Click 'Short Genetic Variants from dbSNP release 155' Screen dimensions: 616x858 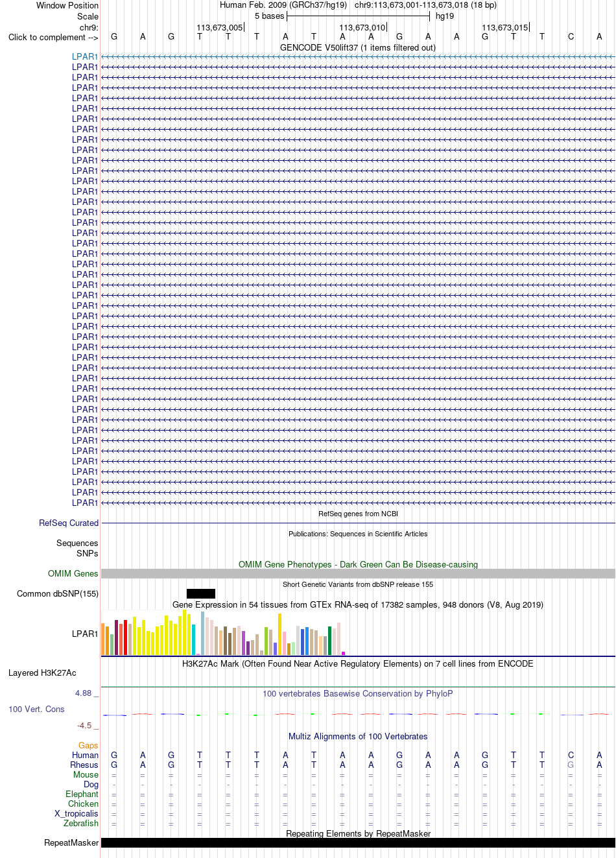(358, 584)
